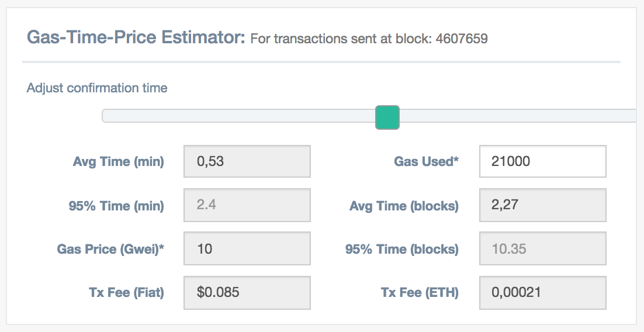Image resolution: width=644 pixels, height=332 pixels.
Task: Click the slider track right of the handle
Action: [514, 116]
